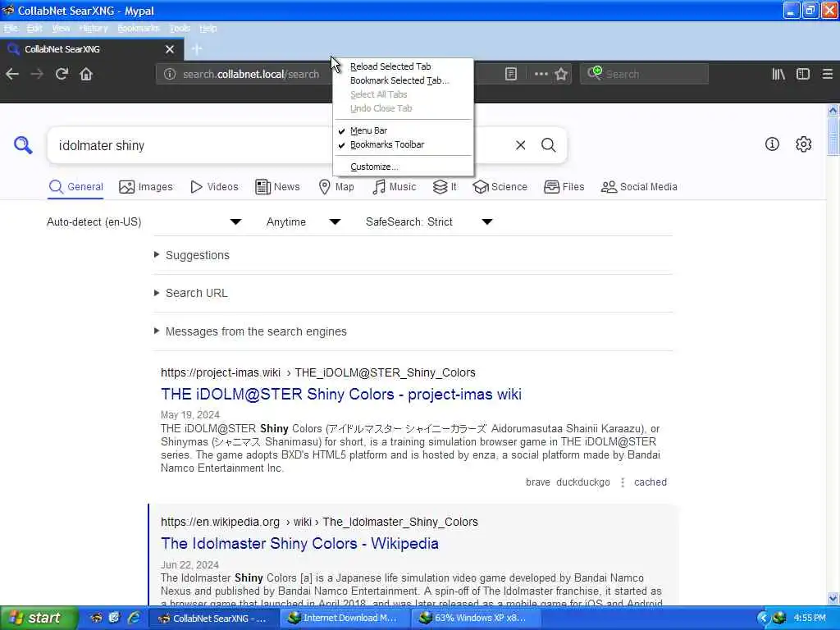
Task: Switch to Social Media search category
Action: (639, 187)
